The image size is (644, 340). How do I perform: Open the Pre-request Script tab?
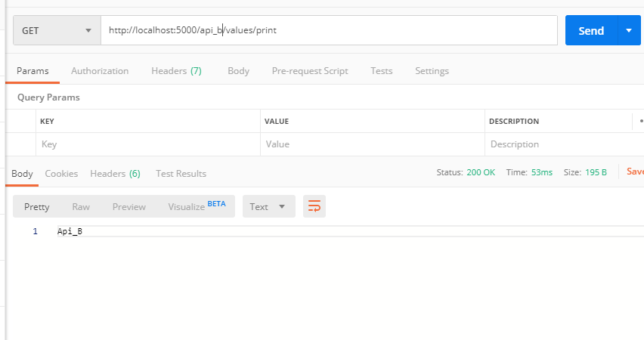tap(310, 71)
